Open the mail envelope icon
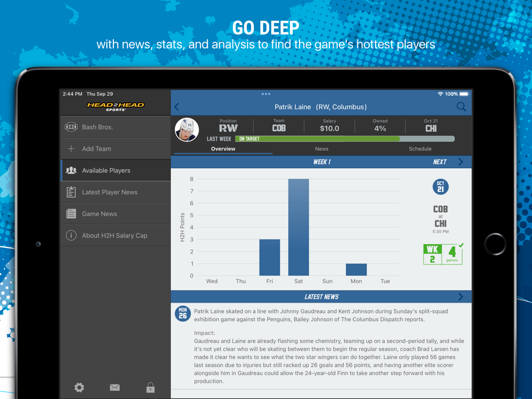532x399 pixels. (x=115, y=387)
